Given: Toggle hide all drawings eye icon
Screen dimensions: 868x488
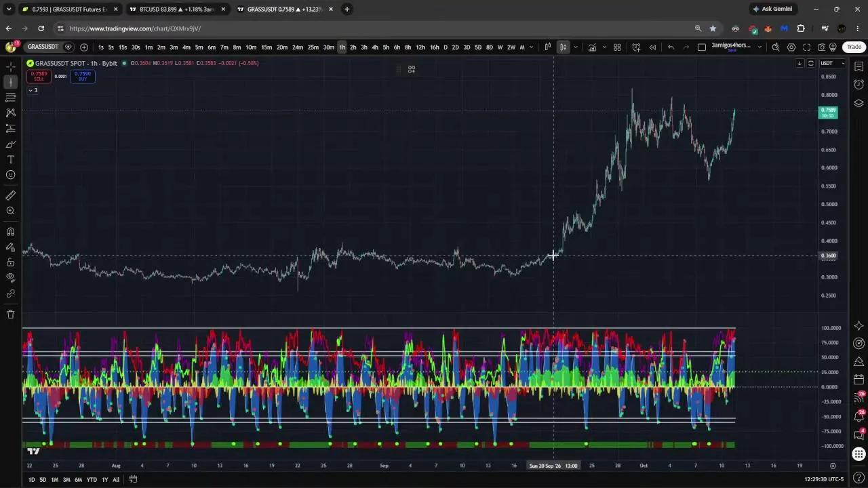Looking at the screenshot, I should point(10,277).
